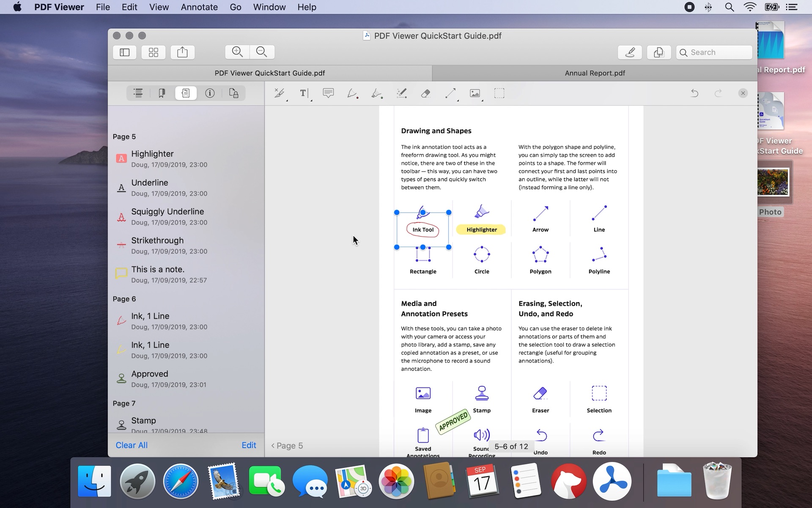Viewport: 812px width, 508px height.
Task: Undo the last annotation
Action: coord(694,93)
